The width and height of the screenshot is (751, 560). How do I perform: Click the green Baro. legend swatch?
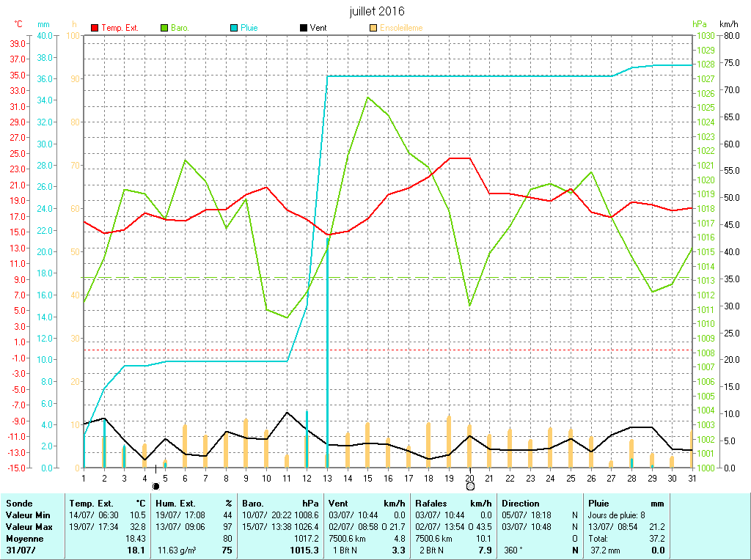coord(164,28)
